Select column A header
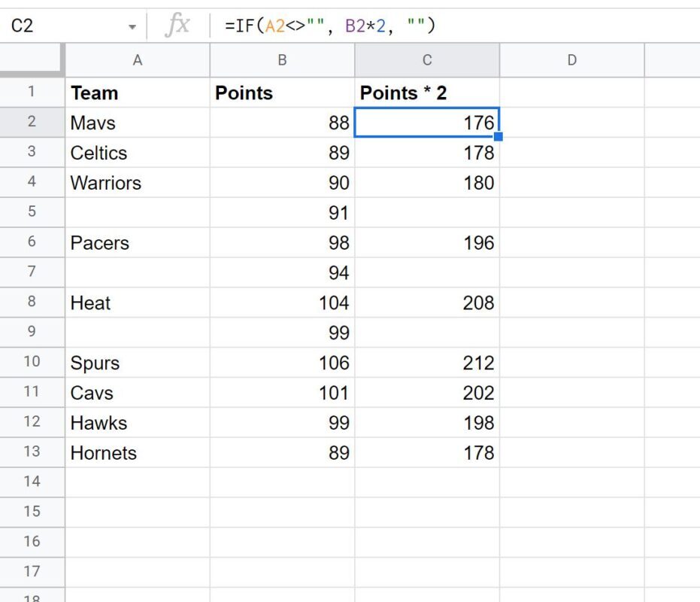This screenshot has height=602, width=700. (138, 60)
